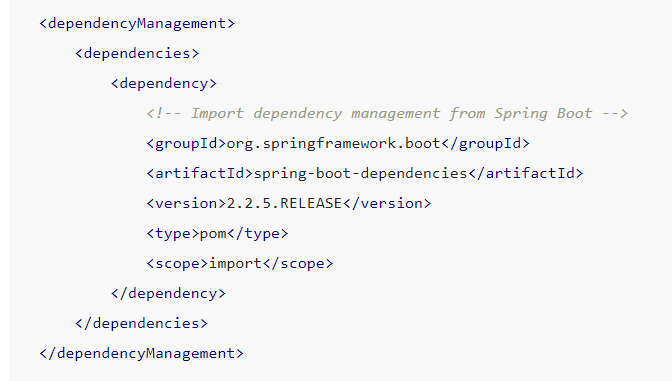Click the opening <dependency> tag
This screenshot has height=381, width=672.
tap(164, 84)
